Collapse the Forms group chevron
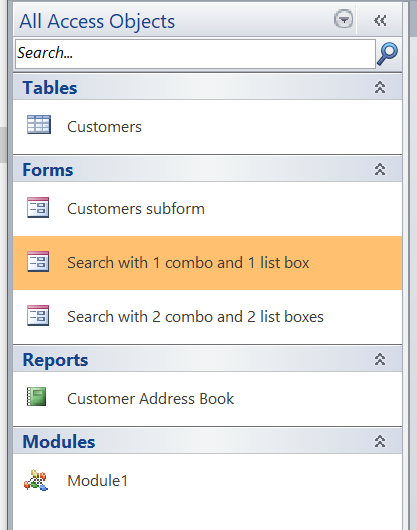This screenshot has width=417, height=530. pyautogui.click(x=380, y=169)
